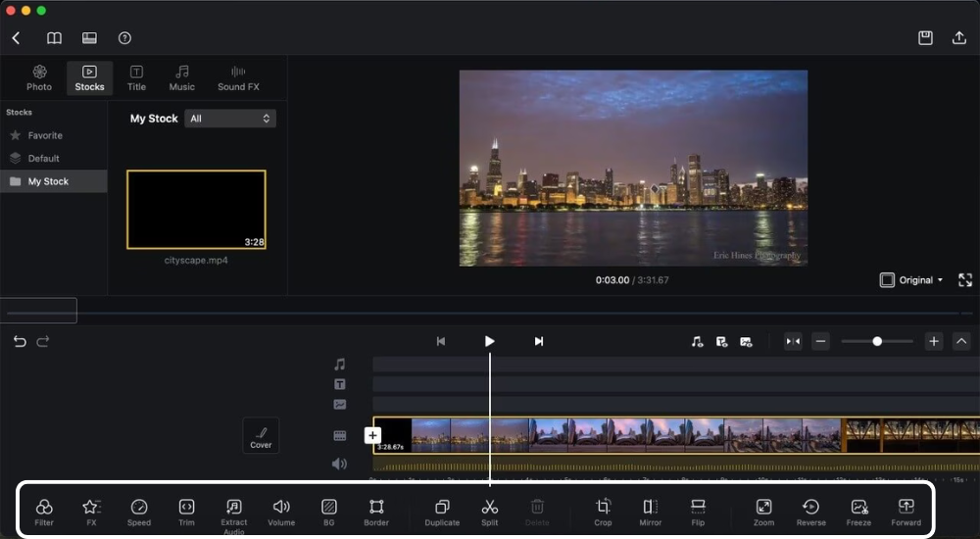Open the Sound FX tab
The height and width of the screenshot is (539, 980).
point(238,78)
